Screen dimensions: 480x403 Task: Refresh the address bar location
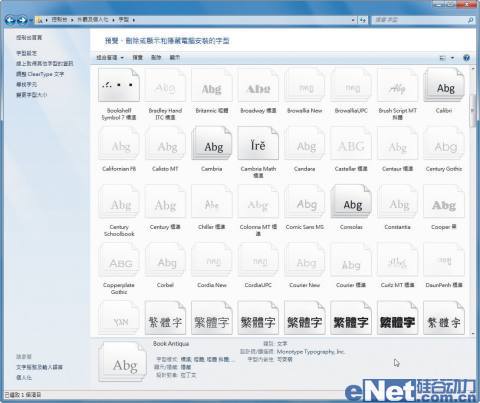tap(363, 20)
